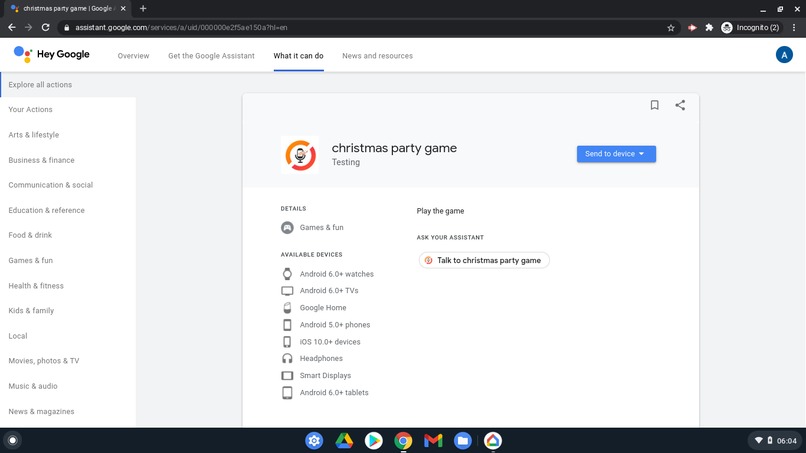Viewport: 806px width, 453px height.
Task: Open Google Drive from the shelf
Action: pos(344,441)
